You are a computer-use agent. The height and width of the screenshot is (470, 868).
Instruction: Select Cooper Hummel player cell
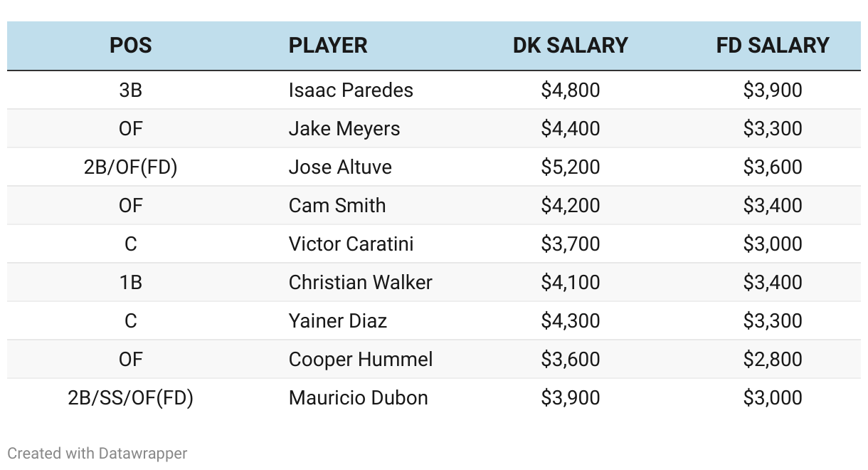pos(361,360)
